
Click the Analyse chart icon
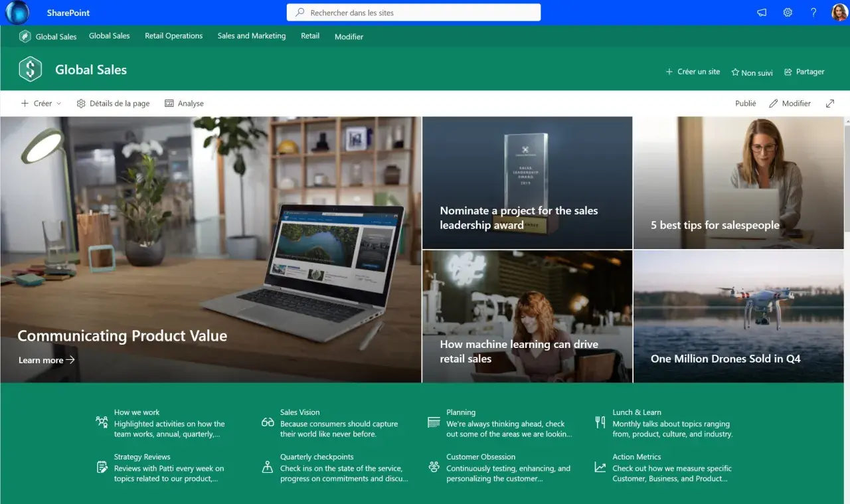pyautogui.click(x=169, y=104)
